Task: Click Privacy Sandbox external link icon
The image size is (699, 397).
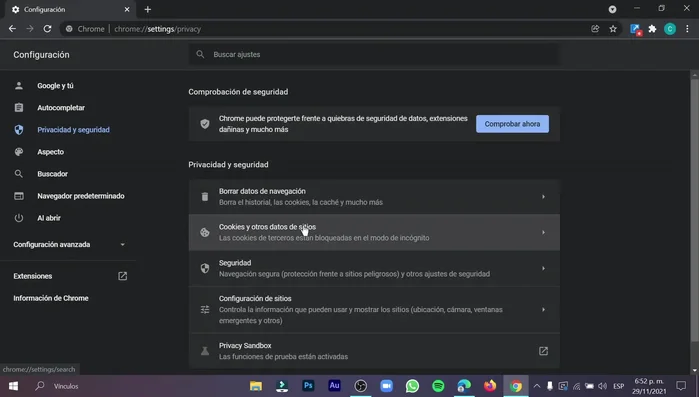Action: pos(543,351)
